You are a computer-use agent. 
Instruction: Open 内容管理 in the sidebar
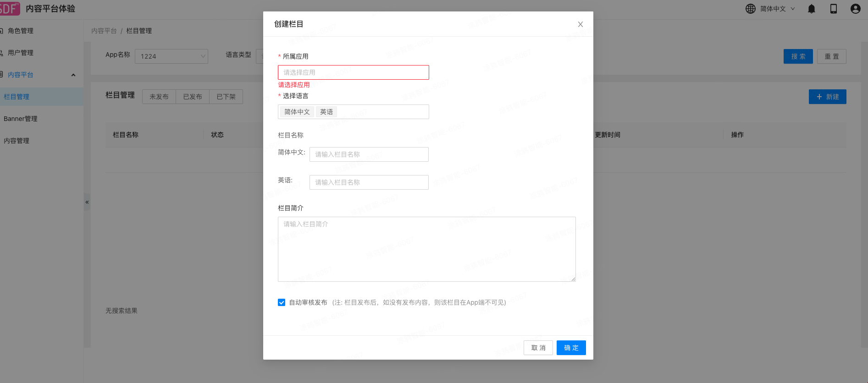(17, 141)
